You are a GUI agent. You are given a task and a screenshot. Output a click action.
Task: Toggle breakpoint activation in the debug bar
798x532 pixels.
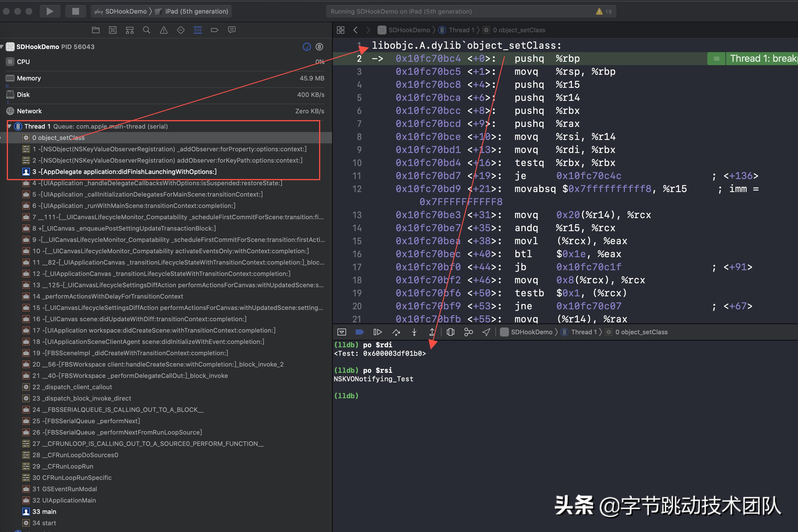point(359,332)
